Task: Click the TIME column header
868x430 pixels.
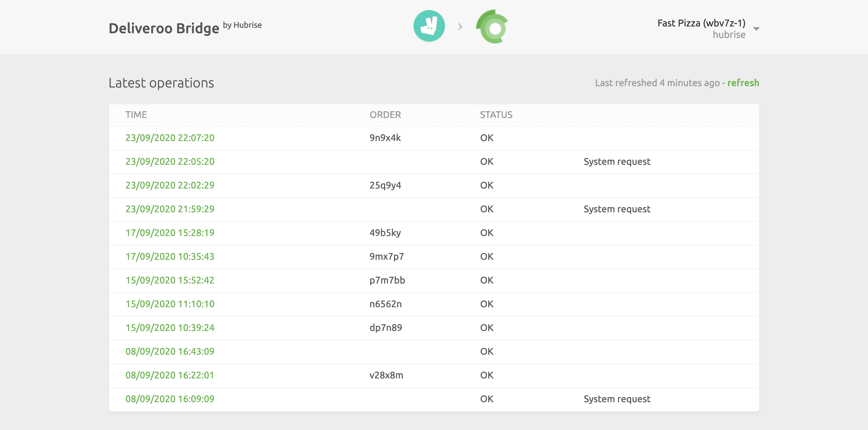Action: pyautogui.click(x=136, y=115)
